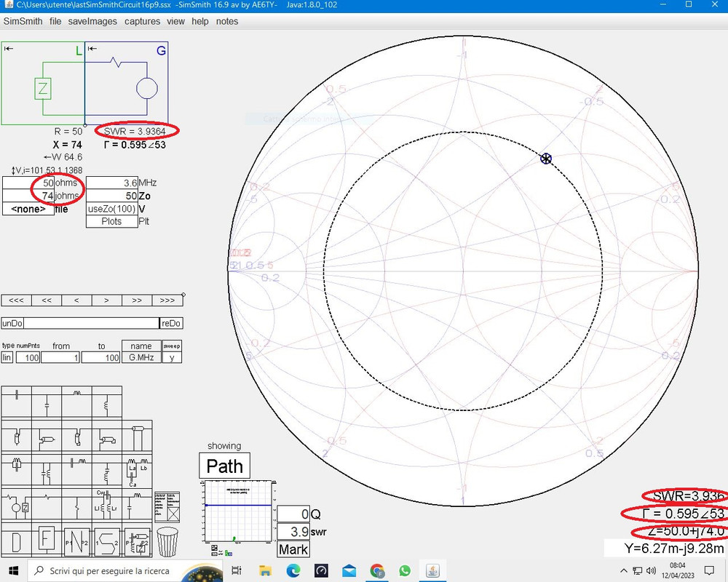Screen dimensions: 728x582
Task: Choose the Cw Ll Lr transformer component
Action: (x=107, y=504)
